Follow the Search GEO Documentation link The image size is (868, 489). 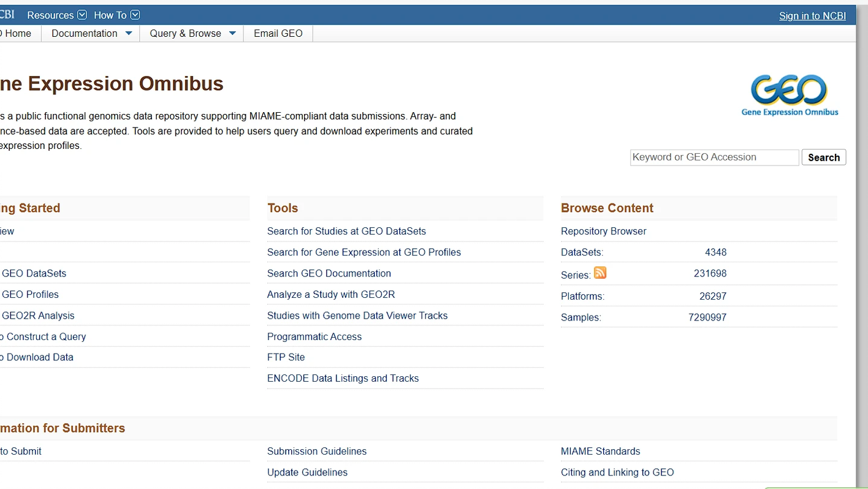[x=329, y=273]
